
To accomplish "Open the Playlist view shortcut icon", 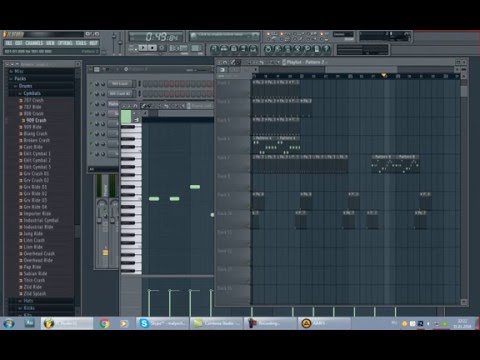I will point(214,49).
